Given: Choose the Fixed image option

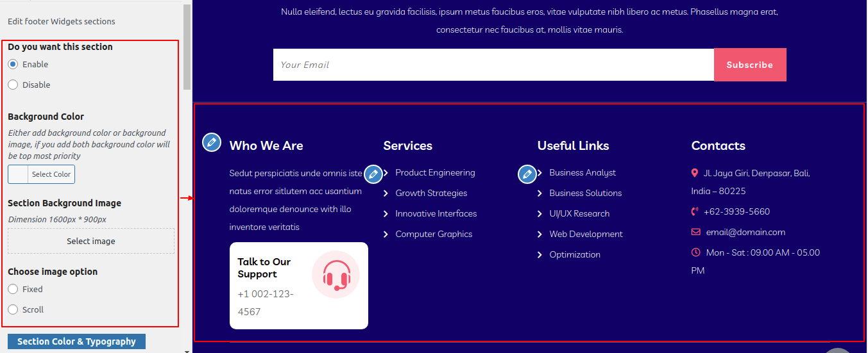Looking at the screenshot, I should point(13,289).
